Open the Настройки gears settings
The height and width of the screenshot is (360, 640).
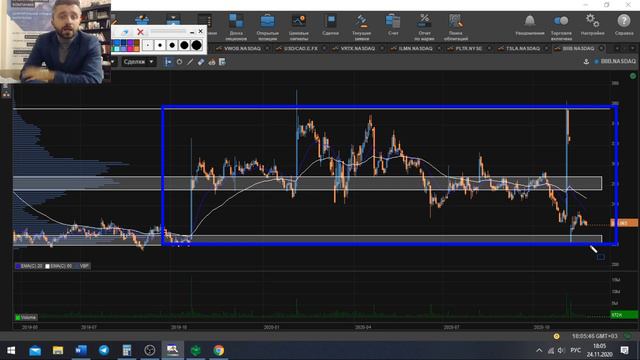click(x=592, y=24)
